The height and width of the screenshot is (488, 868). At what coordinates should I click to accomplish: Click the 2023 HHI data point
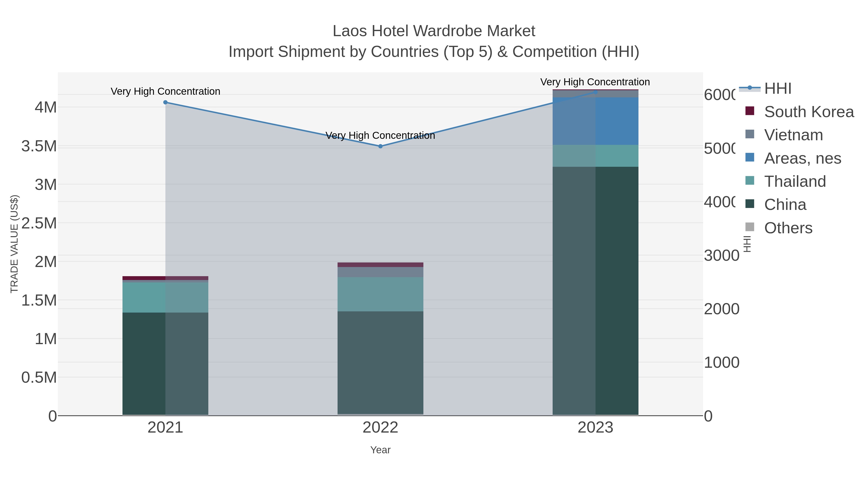click(595, 92)
